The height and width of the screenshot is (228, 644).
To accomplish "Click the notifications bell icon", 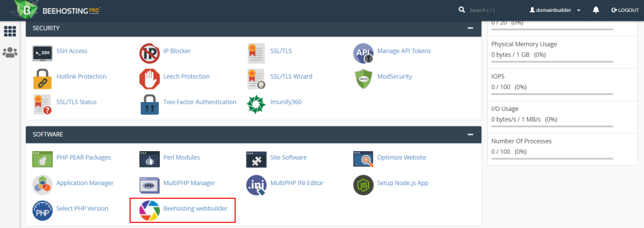I will pos(596,10).
